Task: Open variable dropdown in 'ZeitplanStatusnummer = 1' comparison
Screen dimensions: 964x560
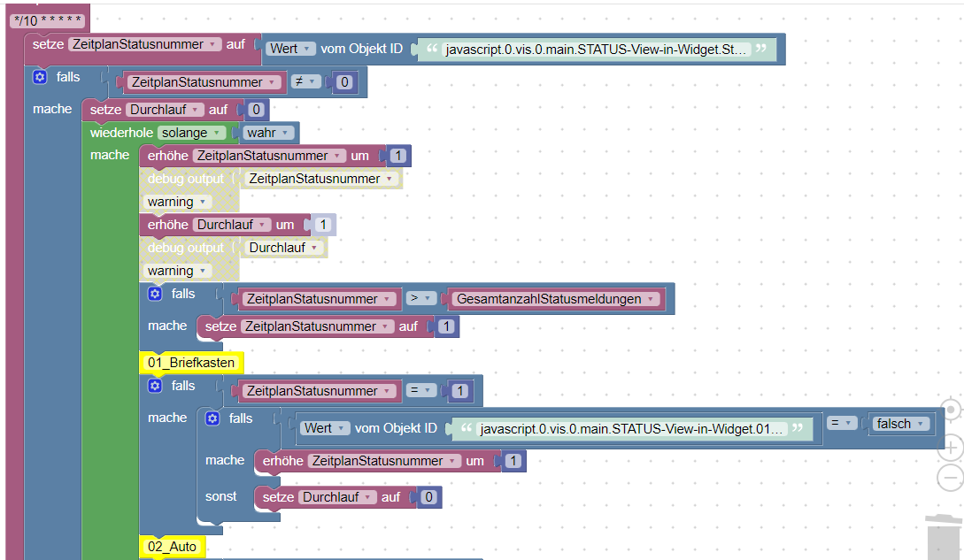Action: coord(319,391)
